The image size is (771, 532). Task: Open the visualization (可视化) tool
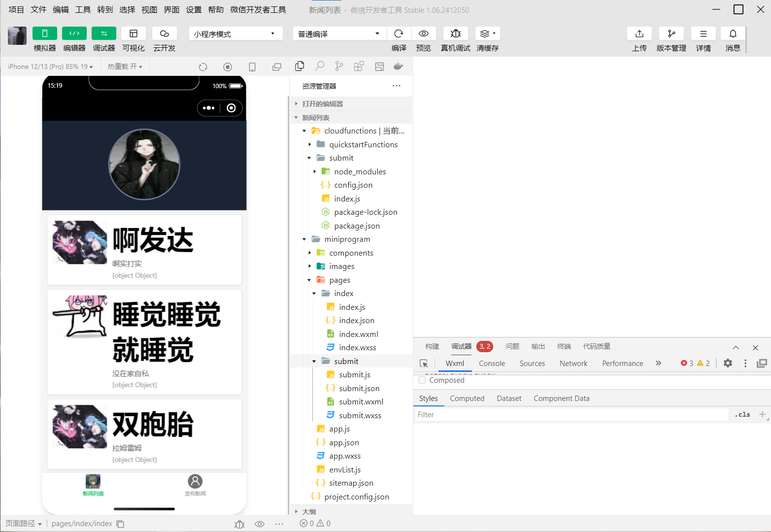click(134, 33)
